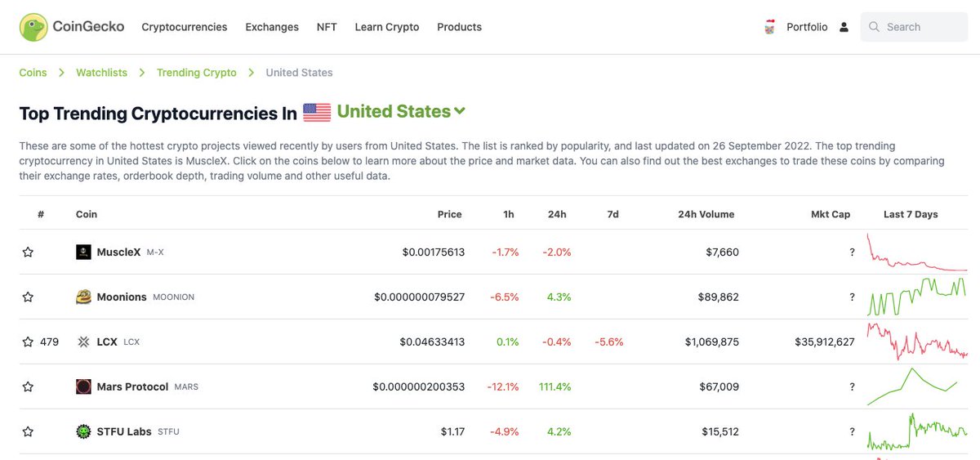Screen dimensions: 980x460
Task: Sort by the Price column header
Action: (449, 214)
